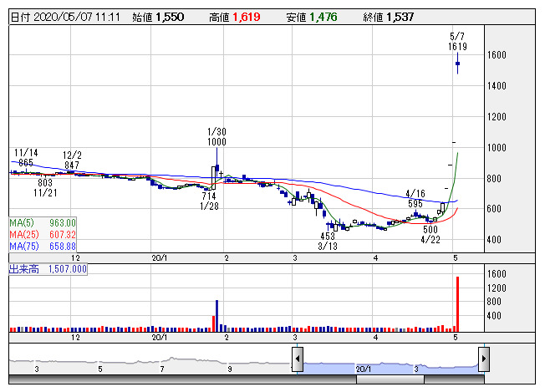Click the 1/30 1000 peak annotation
This screenshot has height=392, width=545.
pos(216,138)
